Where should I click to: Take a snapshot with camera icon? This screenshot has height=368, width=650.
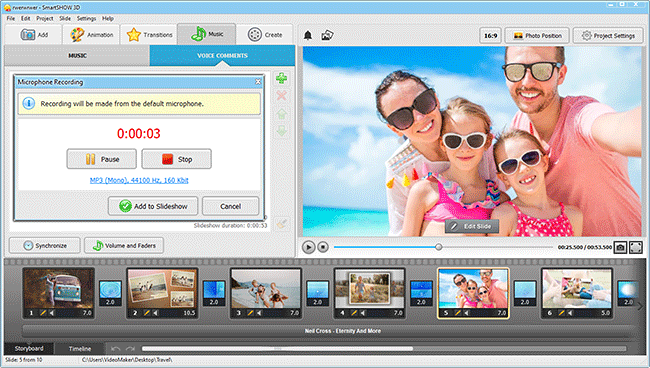tap(620, 247)
